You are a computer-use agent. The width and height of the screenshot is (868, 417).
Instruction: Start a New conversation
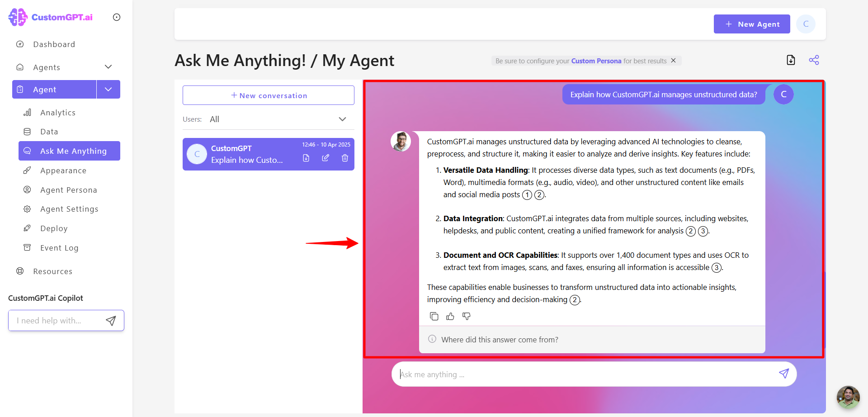(x=269, y=95)
